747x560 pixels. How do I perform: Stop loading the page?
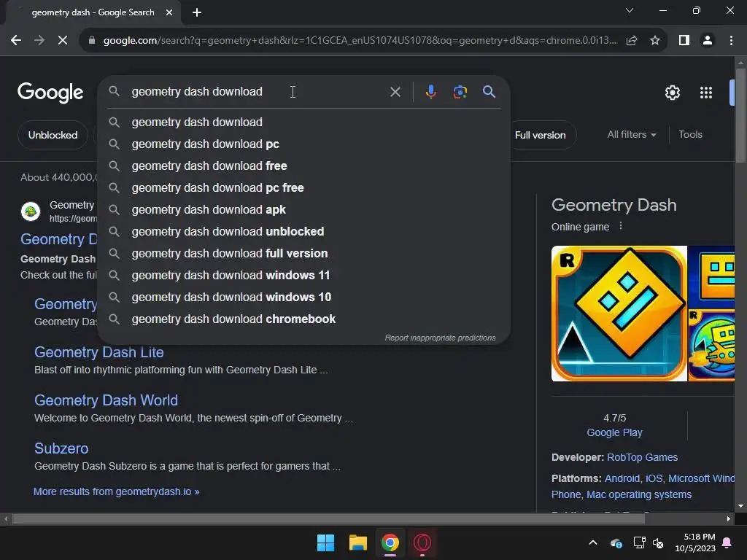pyautogui.click(x=63, y=41)
